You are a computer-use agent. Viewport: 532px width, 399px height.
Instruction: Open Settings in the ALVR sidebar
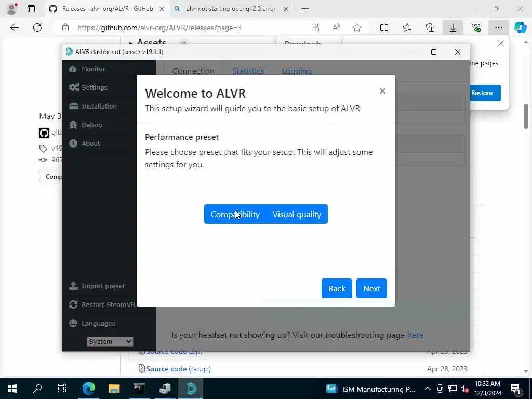pyautogui.click(x=88, y=87)
